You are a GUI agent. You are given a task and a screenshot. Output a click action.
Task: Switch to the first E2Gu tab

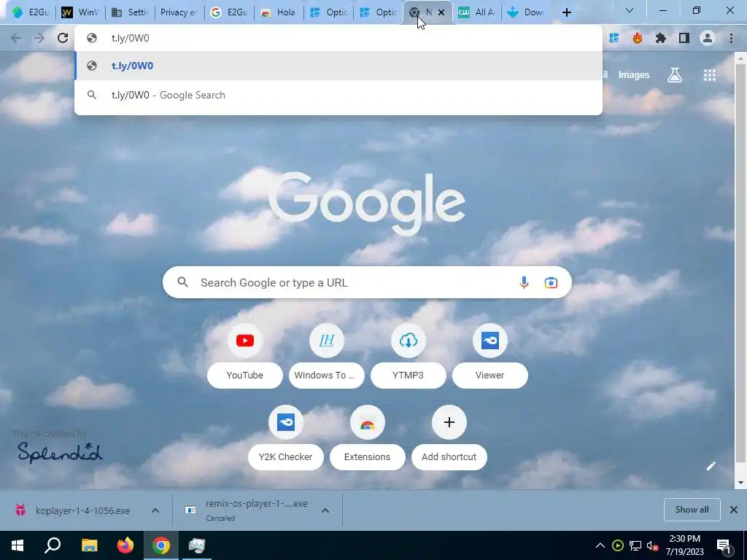click(30, 12)
